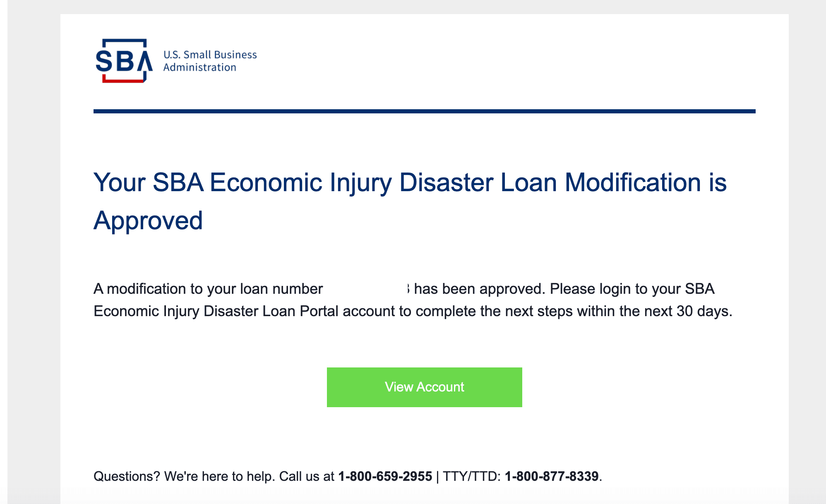This screenshot has height=504, width=826.
Task: Click the Call us at text
Action: coord(307,476)
